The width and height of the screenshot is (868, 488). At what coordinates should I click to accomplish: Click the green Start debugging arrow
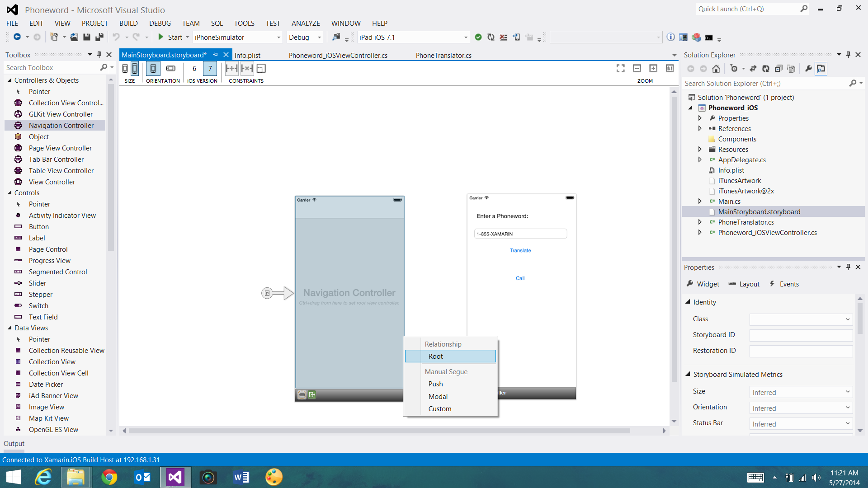[x=160, y=37]
